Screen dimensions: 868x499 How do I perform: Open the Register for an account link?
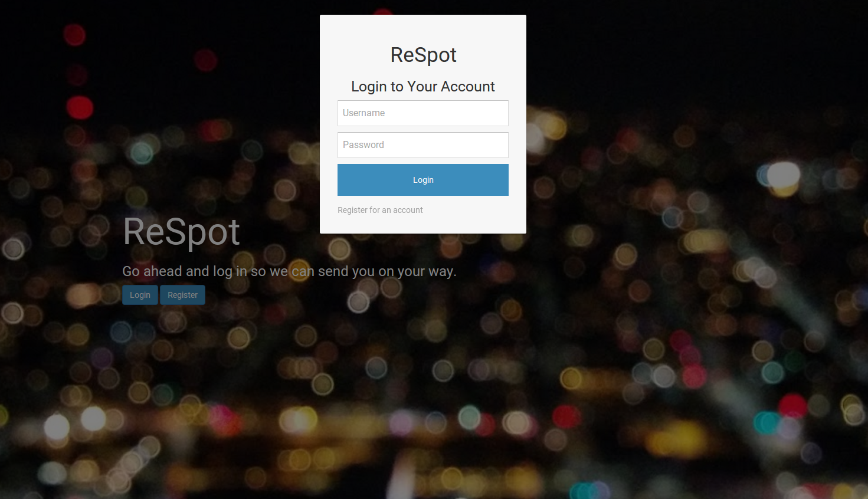click(x=380, y=210)
